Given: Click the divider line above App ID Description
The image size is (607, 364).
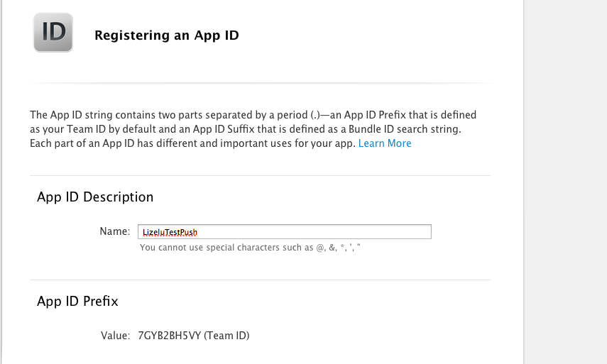Looking at the screenshot, I should point(260,176).
